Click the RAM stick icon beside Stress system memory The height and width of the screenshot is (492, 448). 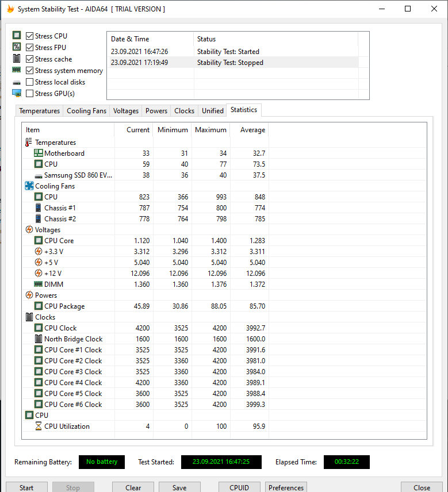[x=17, y=70]
